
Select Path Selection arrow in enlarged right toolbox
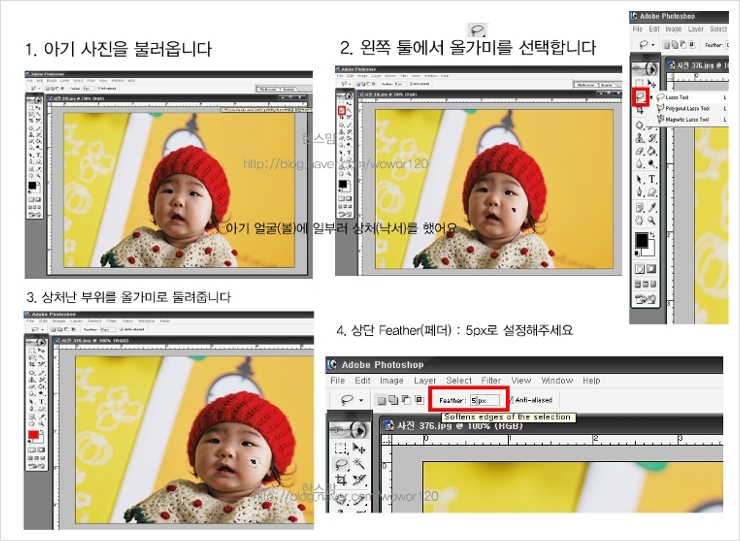click(x=639, y=179)
